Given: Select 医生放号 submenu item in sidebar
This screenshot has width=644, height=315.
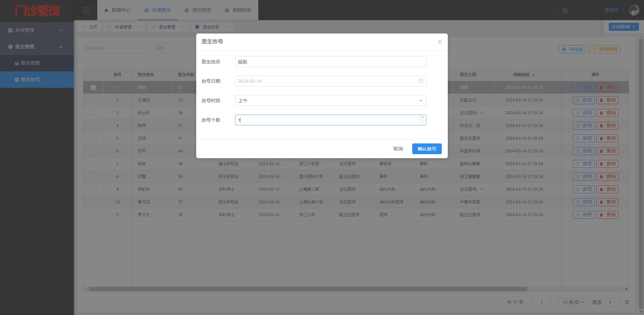Looking at the screenshot, I should tap(37, 79).
